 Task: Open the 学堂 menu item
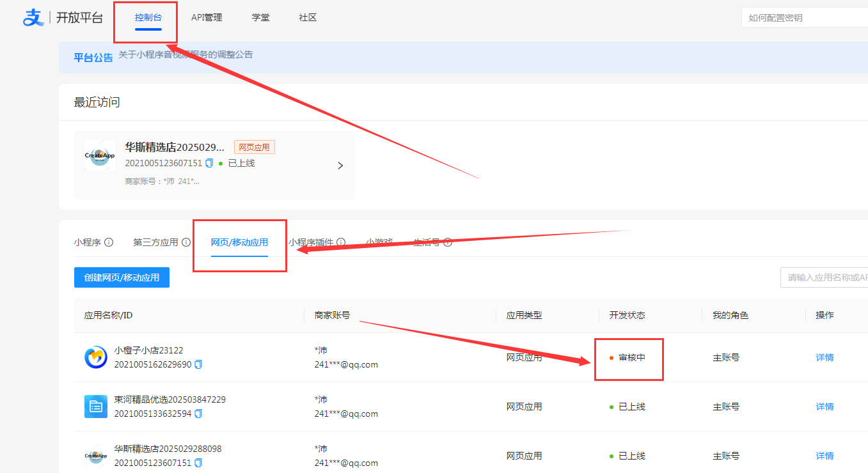tap(260, 17)
